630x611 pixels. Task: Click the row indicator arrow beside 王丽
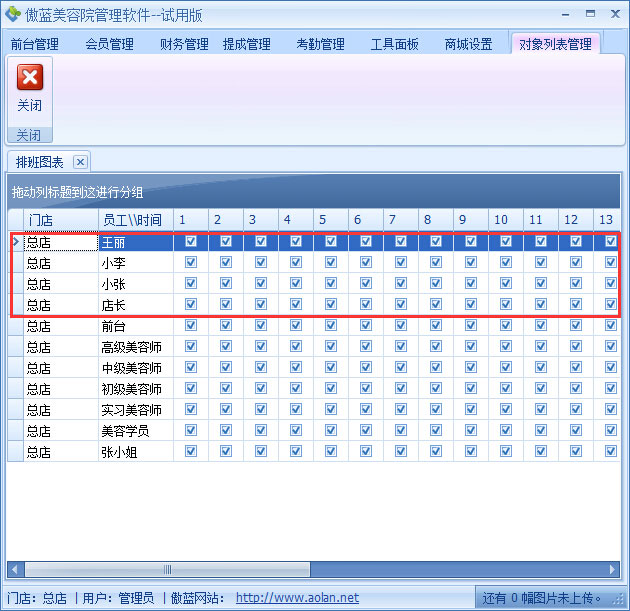click(15, 242)
